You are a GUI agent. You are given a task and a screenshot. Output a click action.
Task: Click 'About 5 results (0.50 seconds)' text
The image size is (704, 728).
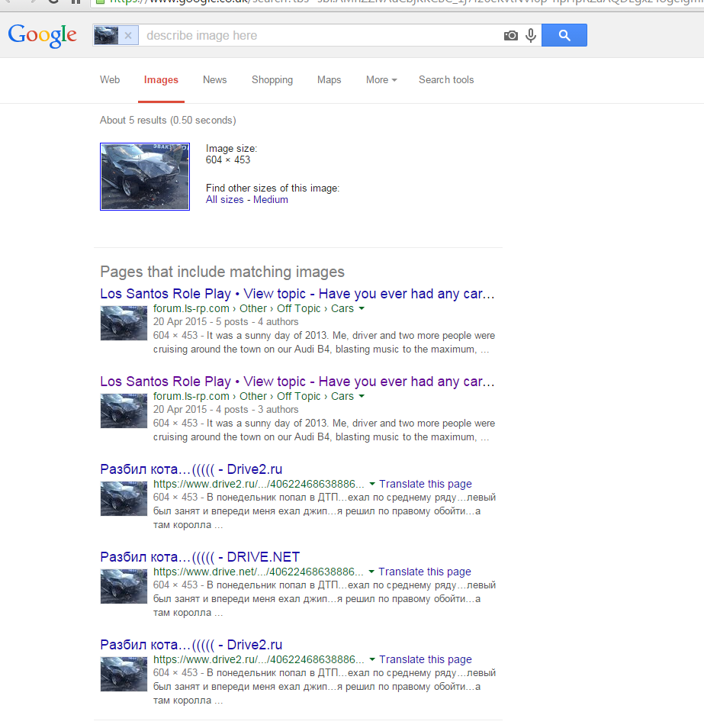tap(168, 121)
